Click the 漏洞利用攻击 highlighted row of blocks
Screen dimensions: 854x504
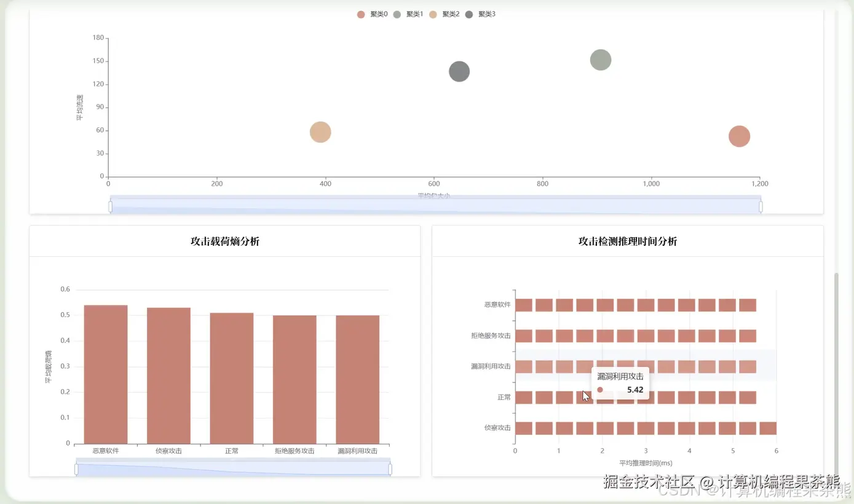click(x=636, y=367)
